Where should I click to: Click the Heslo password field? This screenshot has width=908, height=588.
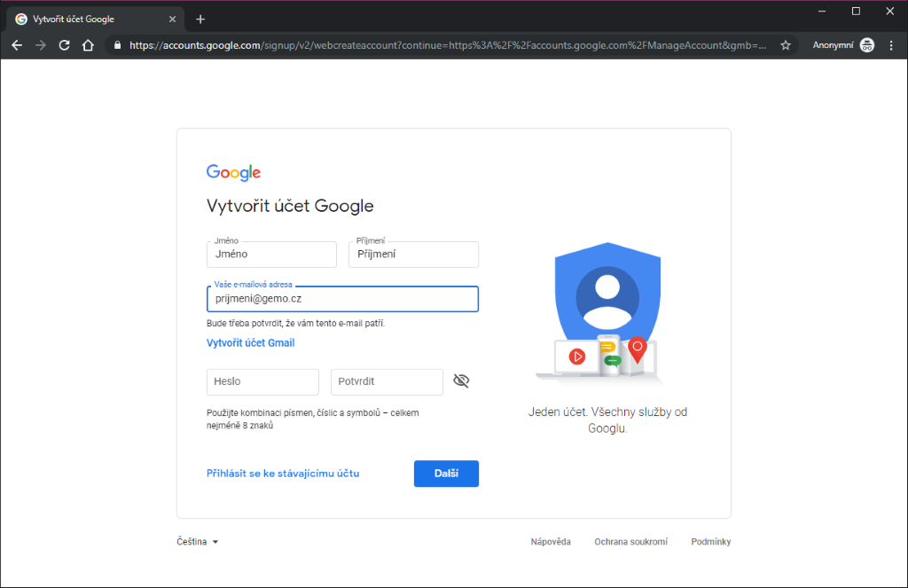[x=262, y=381]
